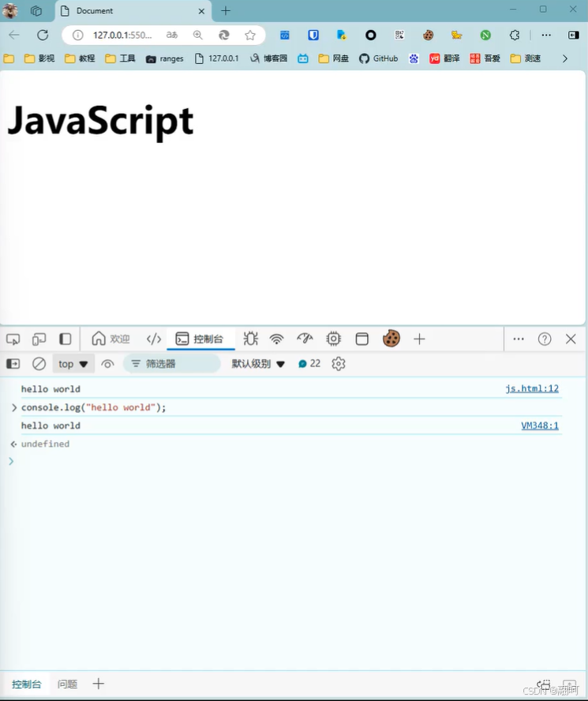
Task: Click the browser back arrow
Action: [x=14, y=35]
